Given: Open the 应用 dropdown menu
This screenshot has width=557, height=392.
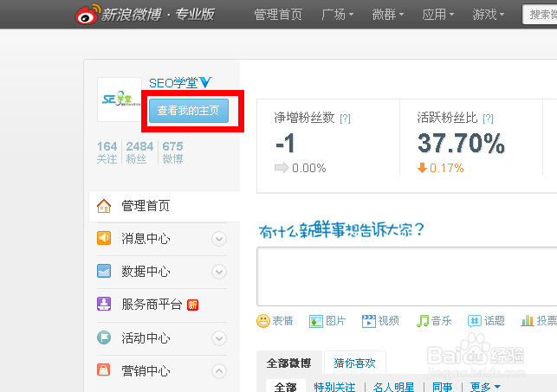Looking at the screenshot, I should click(x=438, y=15).
